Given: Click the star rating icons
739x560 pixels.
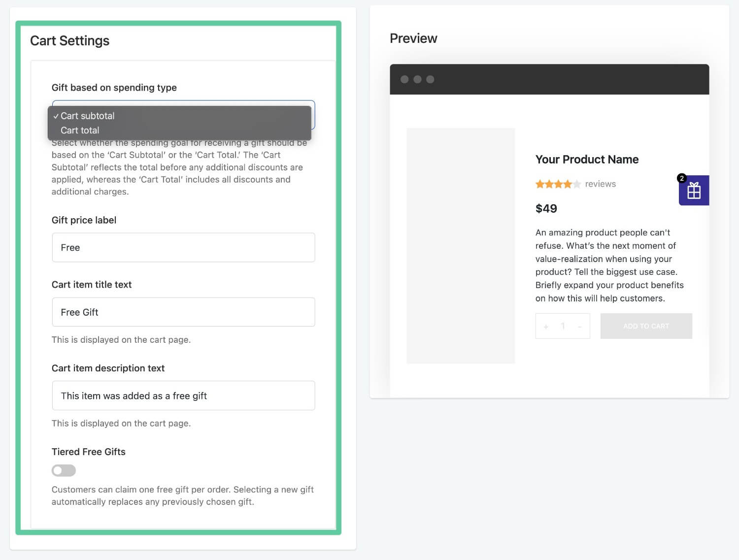Looking at the screenshot, I should click(558, 184).
